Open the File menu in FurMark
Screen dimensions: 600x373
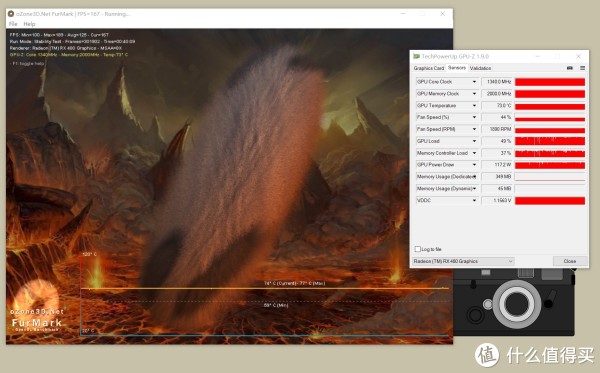coord(13,24)
